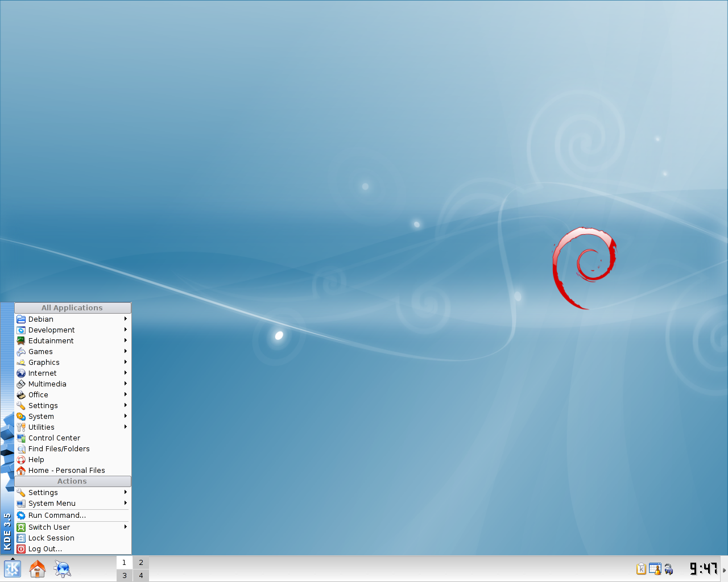Screen dimensions: 728x582
Task: Open Settings under the Actions section
Action: [x=73, y=493]
